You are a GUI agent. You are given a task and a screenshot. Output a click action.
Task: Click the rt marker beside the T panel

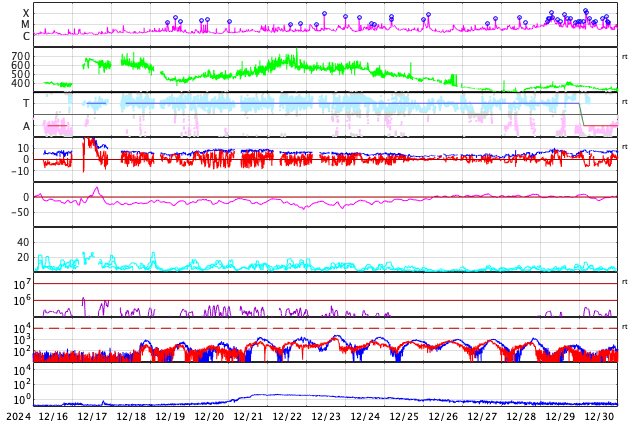[x=625, y=102]
